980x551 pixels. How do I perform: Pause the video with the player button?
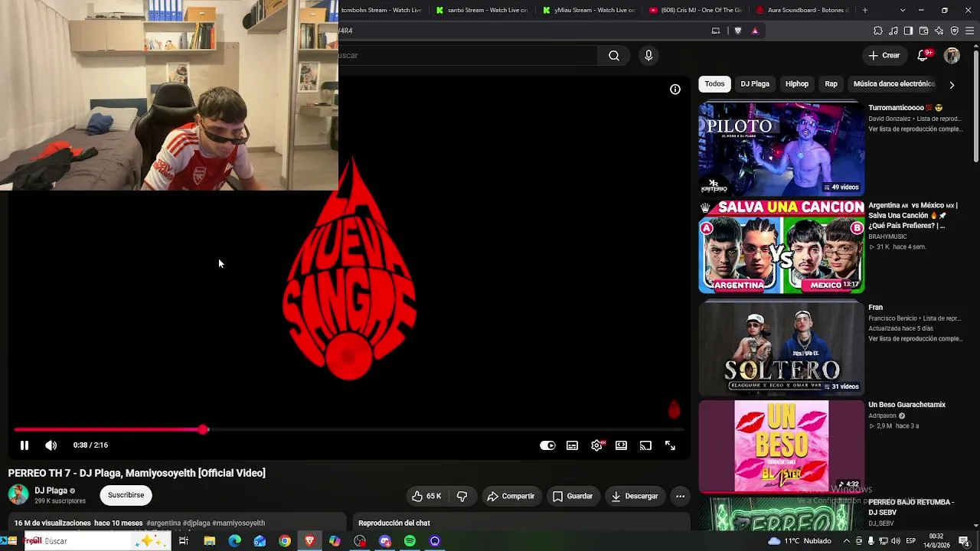pyautogui.click(x=24, y=445)
